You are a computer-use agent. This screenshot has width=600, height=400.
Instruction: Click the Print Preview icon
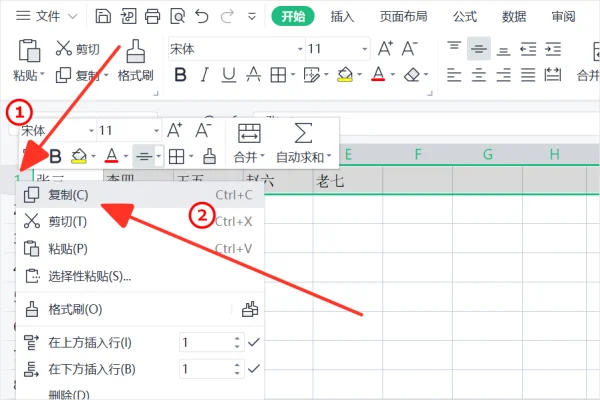(178, 16)
